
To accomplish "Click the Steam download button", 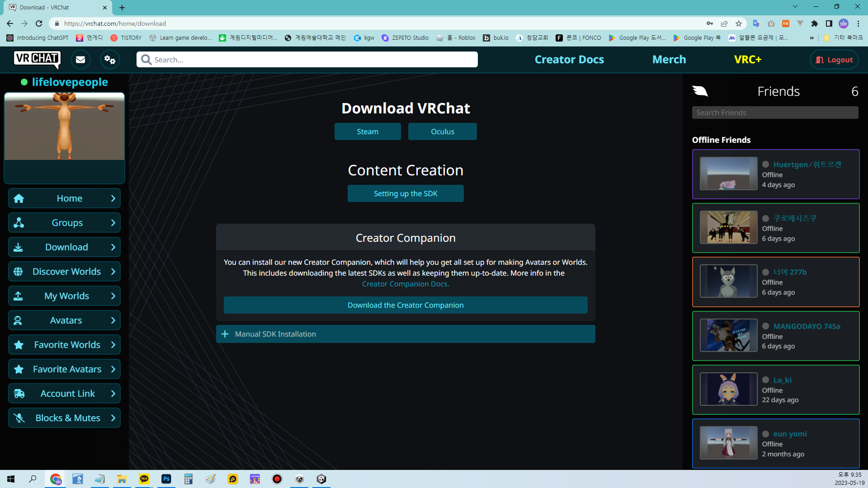I will [x=368, y=131].
